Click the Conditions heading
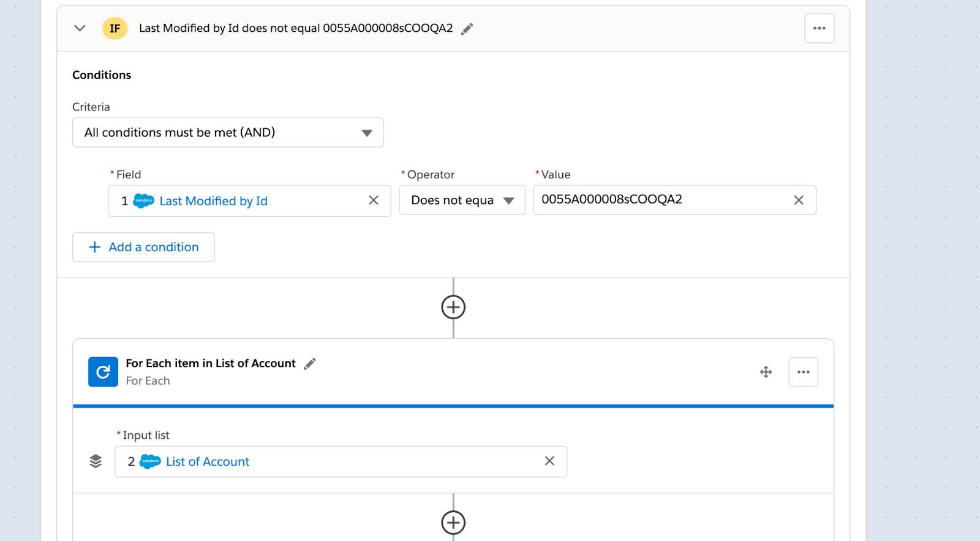The width and height of the screenshot is (980, 541). click(x=102, y=75)
